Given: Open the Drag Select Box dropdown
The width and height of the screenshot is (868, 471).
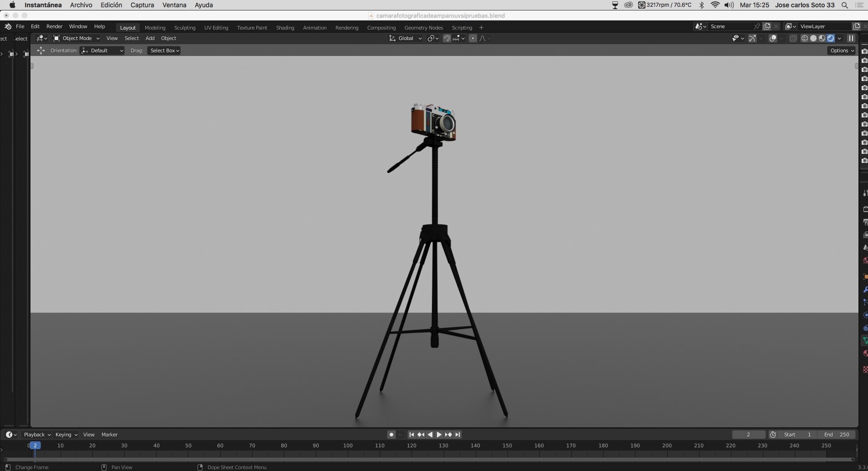Looking at the screenshot, I should (164, 51).
